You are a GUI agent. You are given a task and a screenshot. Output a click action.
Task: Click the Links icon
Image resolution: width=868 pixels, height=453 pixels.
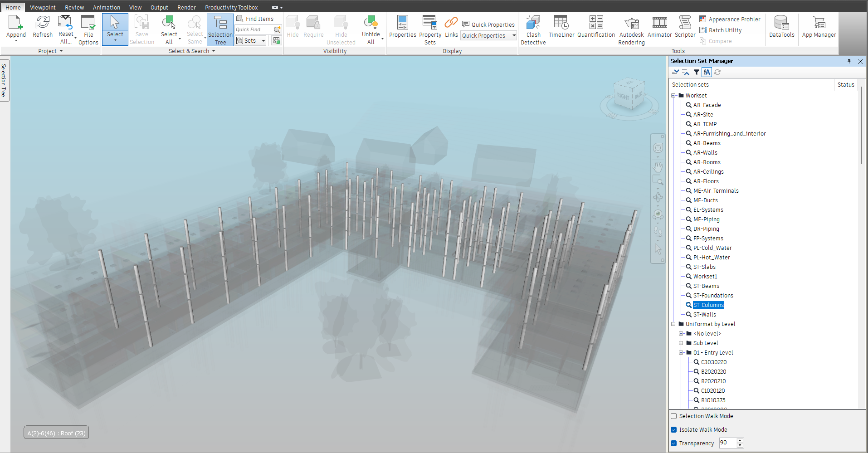tap(451, 23)
